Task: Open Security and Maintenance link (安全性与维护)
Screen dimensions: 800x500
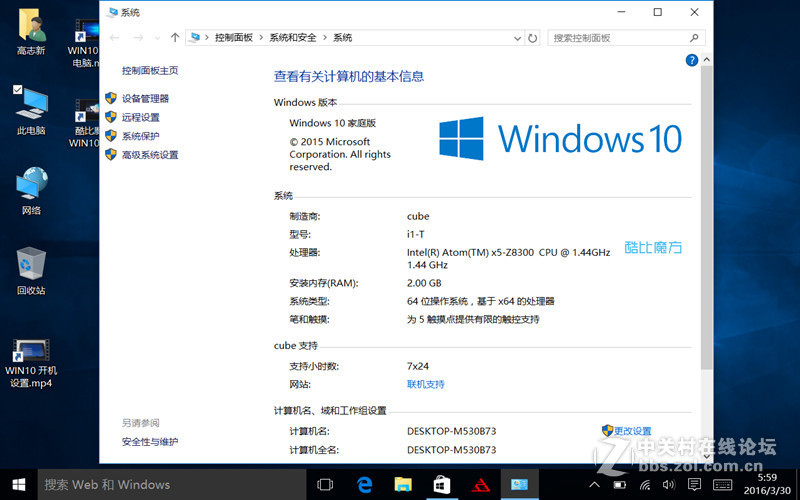Action: pos(149,442)
